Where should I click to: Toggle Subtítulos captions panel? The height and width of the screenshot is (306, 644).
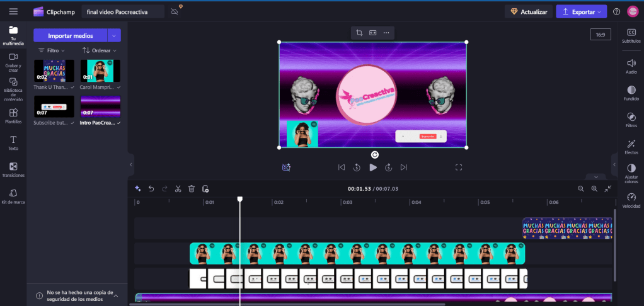pyautogui.click(x=631, y=36)
